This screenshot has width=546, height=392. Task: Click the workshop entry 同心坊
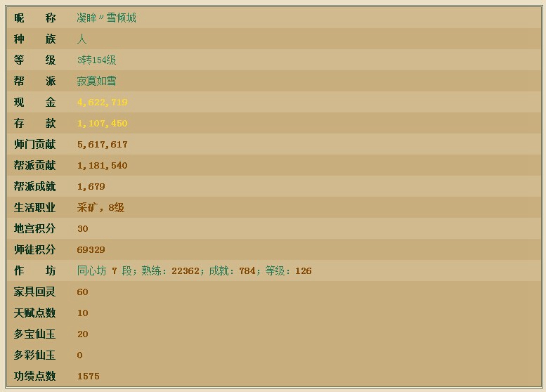click(91, 271)
